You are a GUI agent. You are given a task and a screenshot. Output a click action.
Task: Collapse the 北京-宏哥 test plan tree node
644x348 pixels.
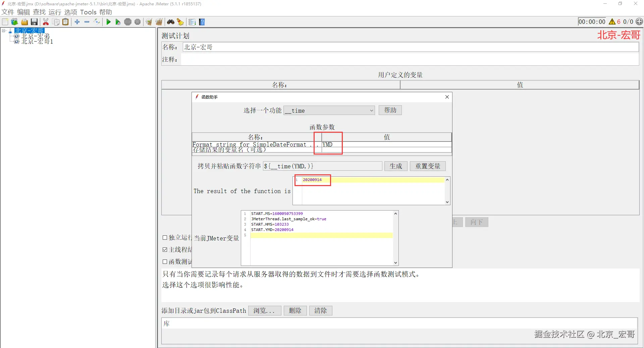(x=4, y=31)
